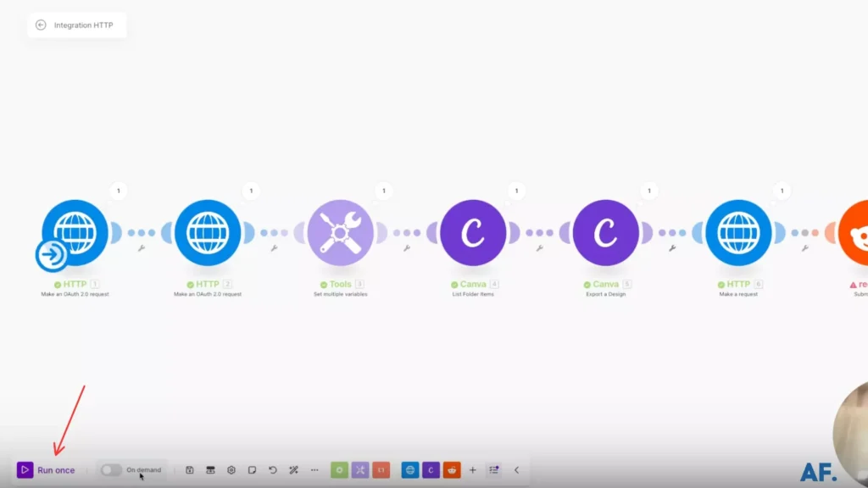Image resolution: width=868 pixels, height=488 pixels.
Task: Open the HTTP 2 module globe
Action: click(x=208, y=232)
